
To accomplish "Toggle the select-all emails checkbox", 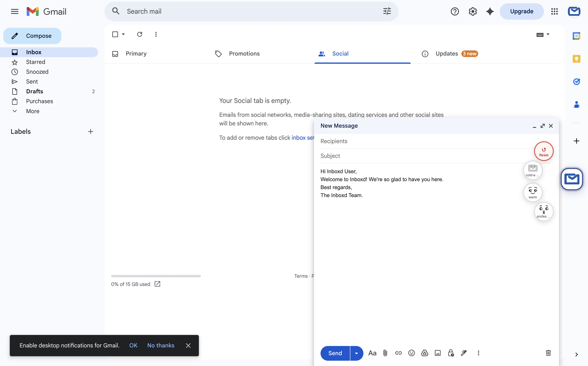I will (115, 34).
